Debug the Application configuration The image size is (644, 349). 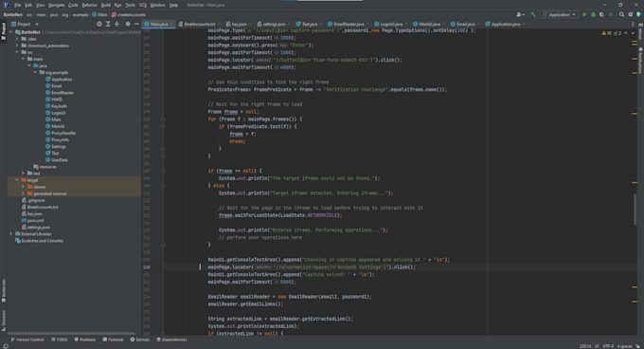593,15
